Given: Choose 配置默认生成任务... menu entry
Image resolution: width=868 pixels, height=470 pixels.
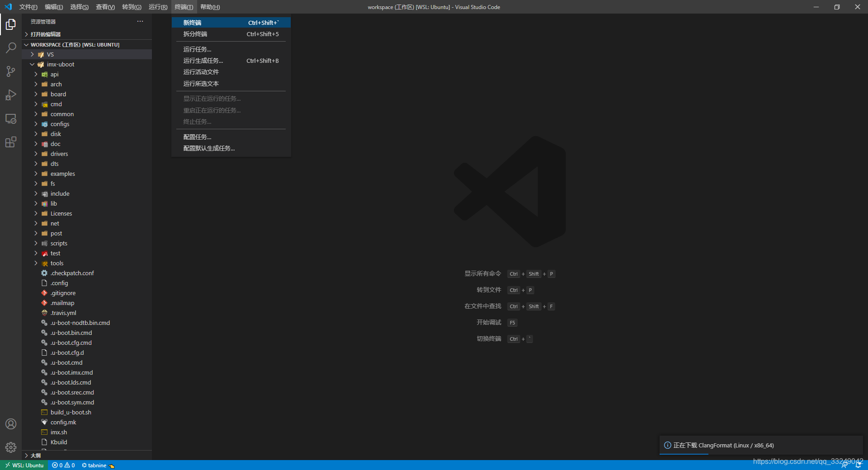Looking at the screenshot, I should point(231,148).
